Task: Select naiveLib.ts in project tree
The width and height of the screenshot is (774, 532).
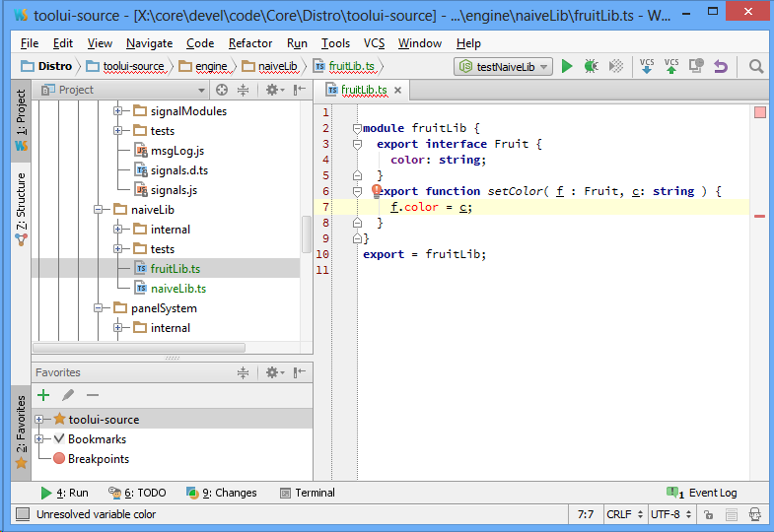Action: [x=177, y=289]
